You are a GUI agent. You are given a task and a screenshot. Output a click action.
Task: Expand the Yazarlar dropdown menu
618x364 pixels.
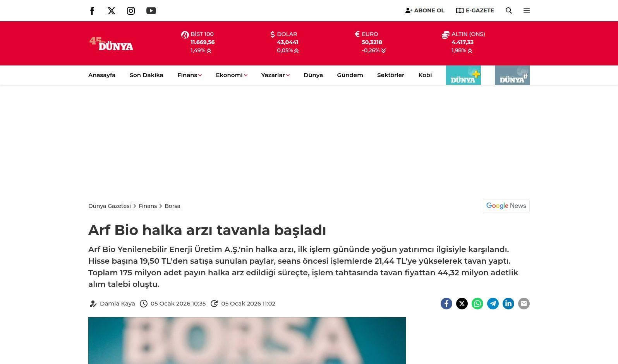pos(275,75)
